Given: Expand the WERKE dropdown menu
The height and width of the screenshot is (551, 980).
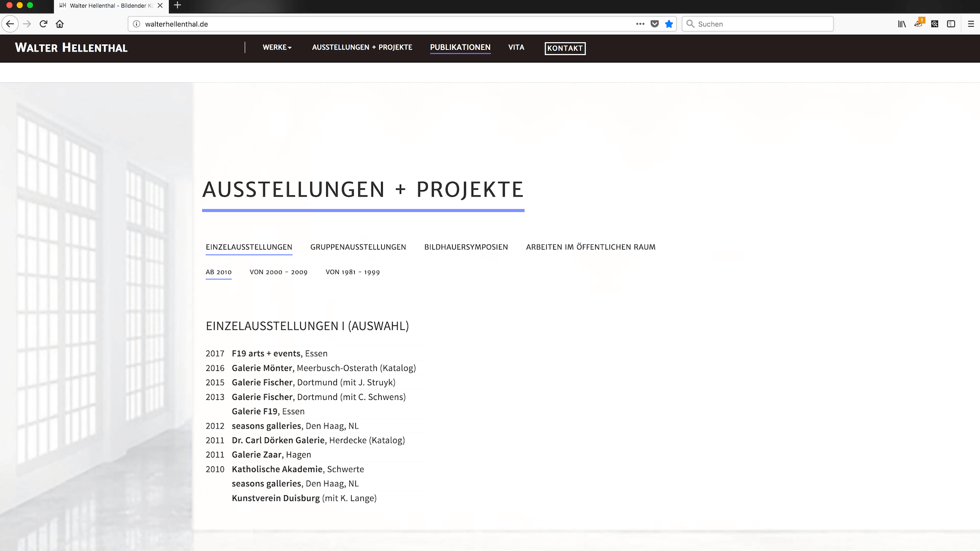Looking at the screenshot, I should click(277, 47).
